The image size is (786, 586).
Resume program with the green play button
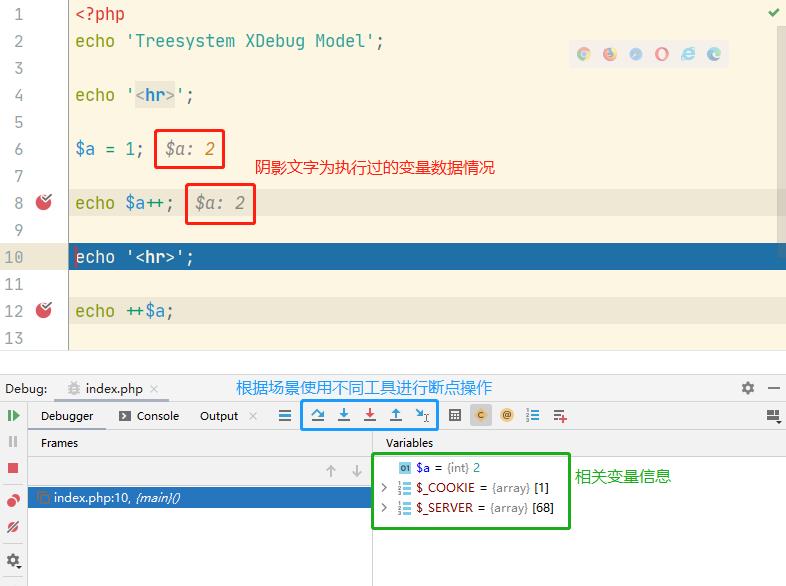coord(13,415)
